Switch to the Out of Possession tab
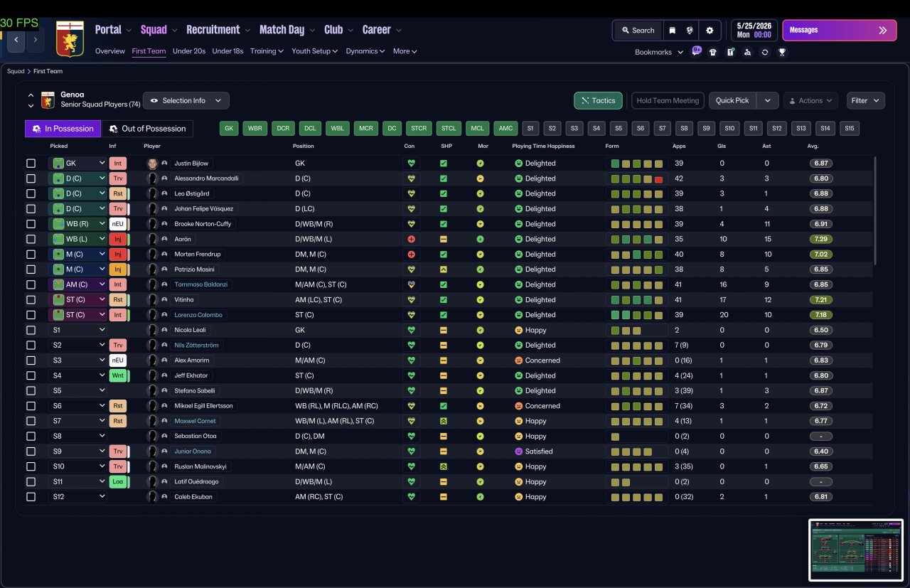 click(x=147, y=129)
